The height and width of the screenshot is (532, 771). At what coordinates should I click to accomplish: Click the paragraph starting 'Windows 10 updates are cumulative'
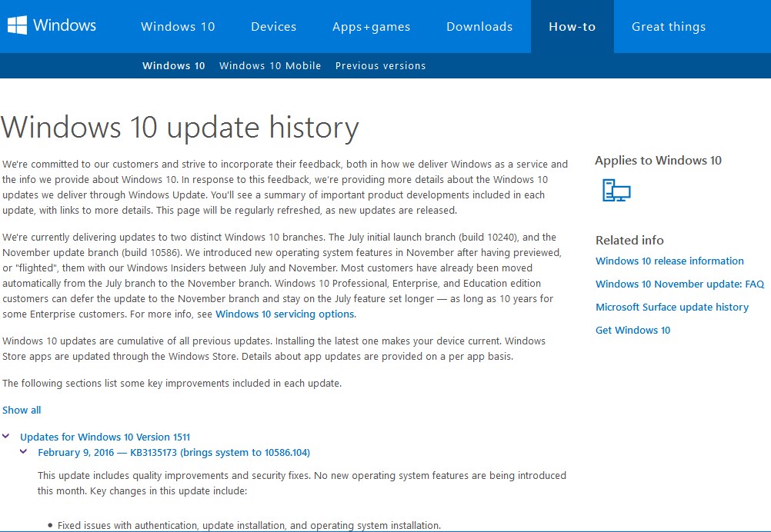[x=274, y=348]
